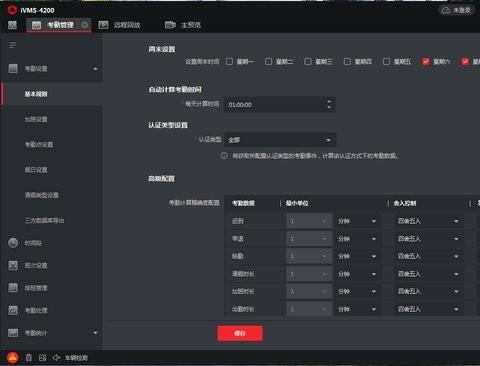This screenshot has width=480, height=366.
Task: Uncheck the last checked weekday checkbox
Action: point(465,61)
